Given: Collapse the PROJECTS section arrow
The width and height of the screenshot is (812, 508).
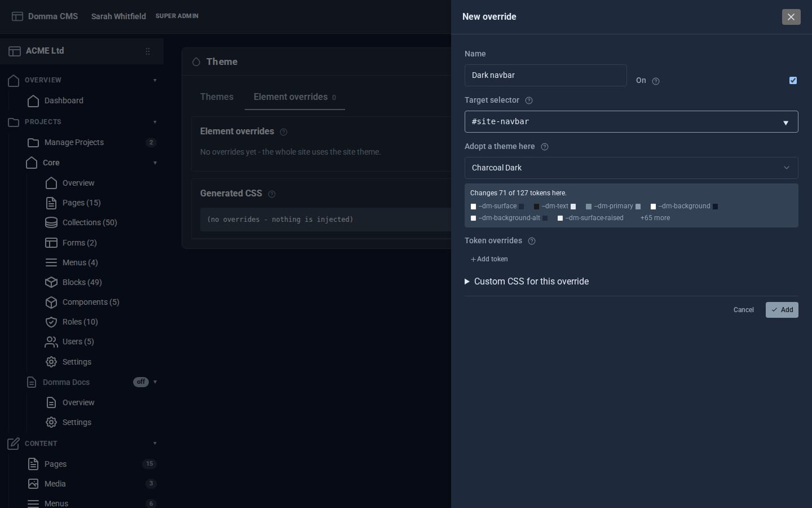Looking at the screenshot, I should click(155, 122).
